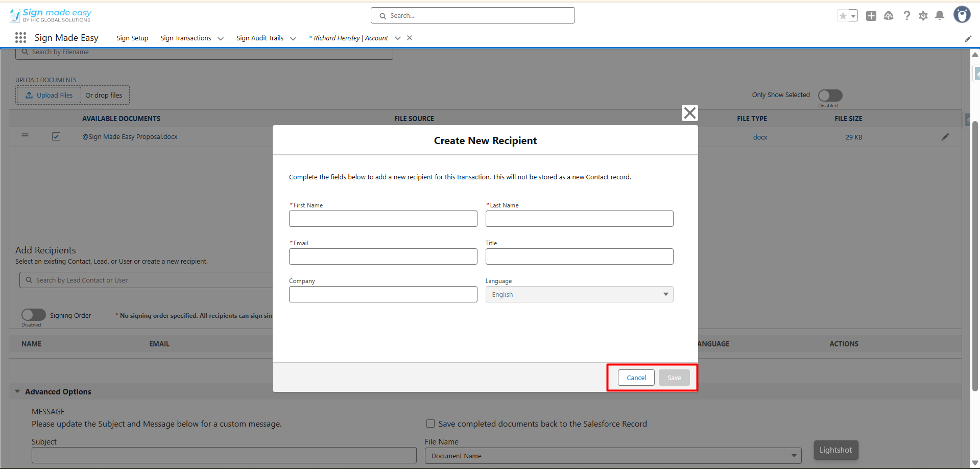Viewport: 980px width, 469px height.
Task: Click the Trailhead guidance cloud icon
Action: pos(889,16)
